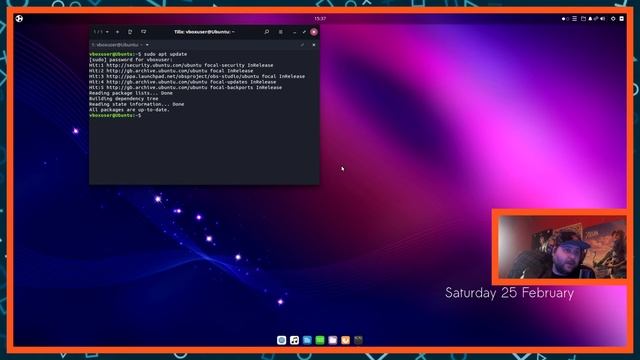Screen dimensions: 640x360
Task: Open notifications bell in top panel
Action: 590,19
